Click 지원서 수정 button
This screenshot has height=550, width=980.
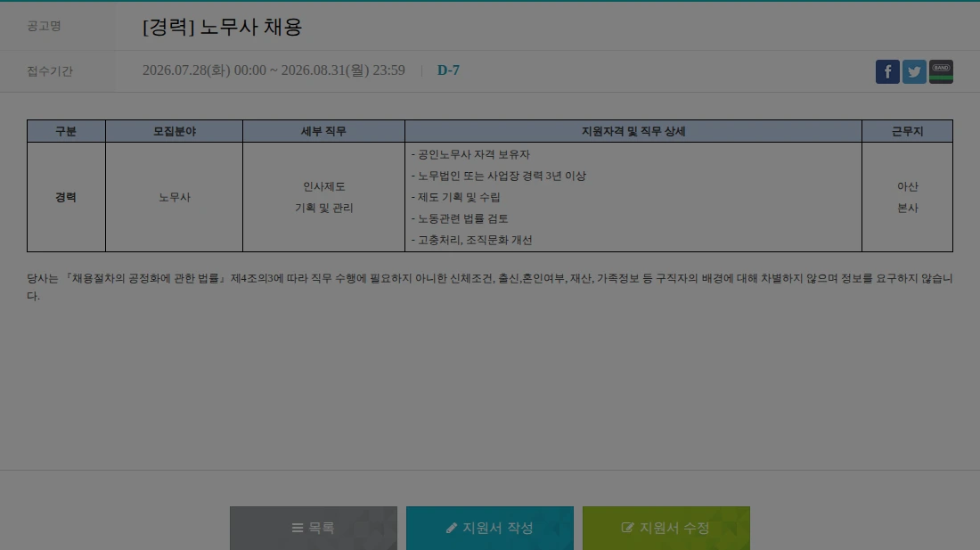666,528
